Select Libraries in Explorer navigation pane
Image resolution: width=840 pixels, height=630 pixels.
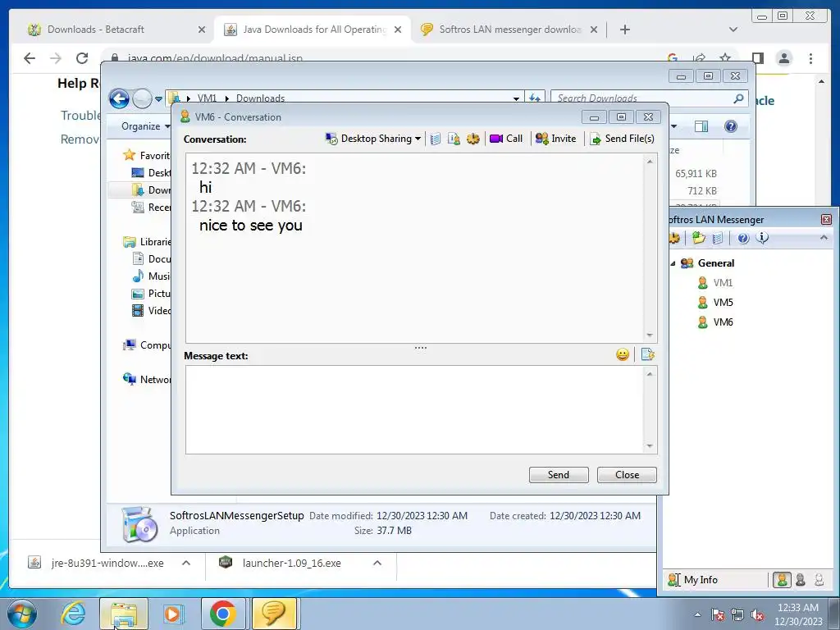pyautogui.click(x=147, y=242)
